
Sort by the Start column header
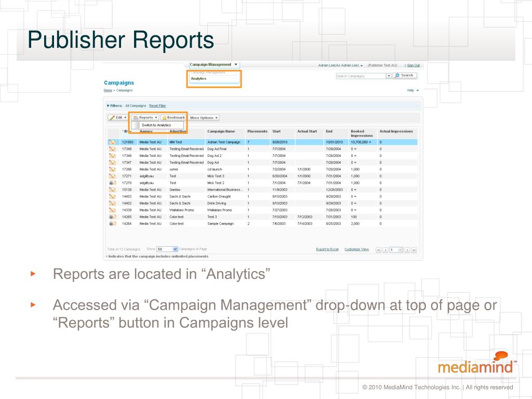276,131
